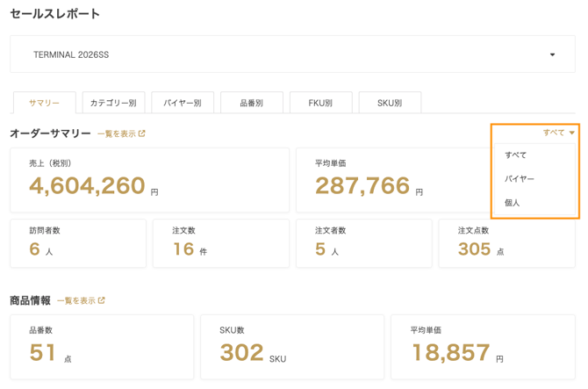Click the SKU数 302 card
The image size is (588, 389).
tap(292, 347)
